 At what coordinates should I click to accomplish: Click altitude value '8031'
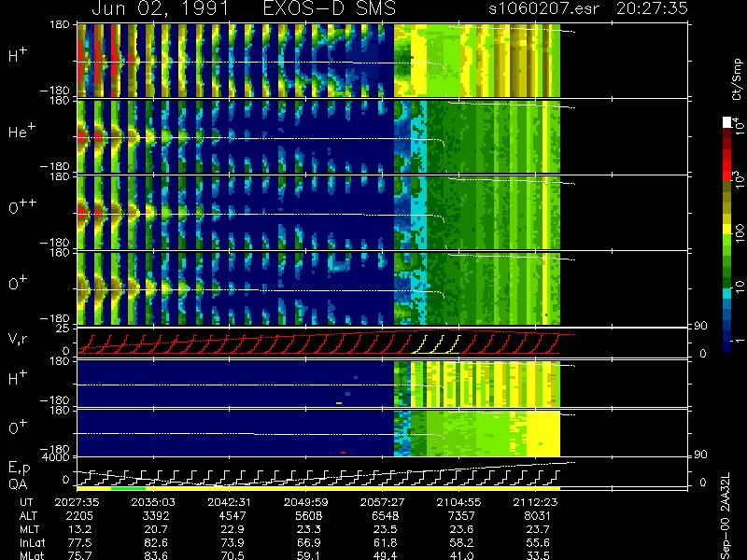[538, 516]
